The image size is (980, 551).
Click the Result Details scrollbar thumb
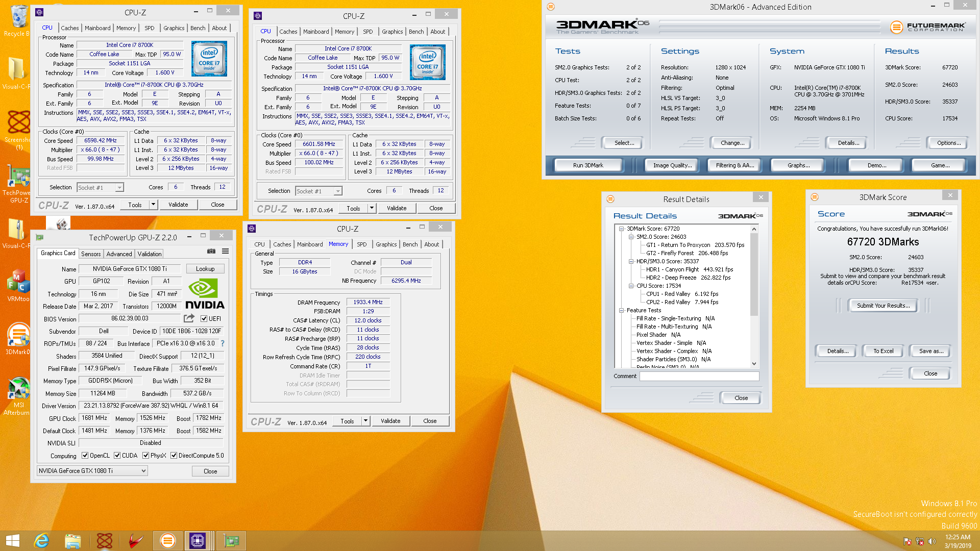click(x=754, y=274)
